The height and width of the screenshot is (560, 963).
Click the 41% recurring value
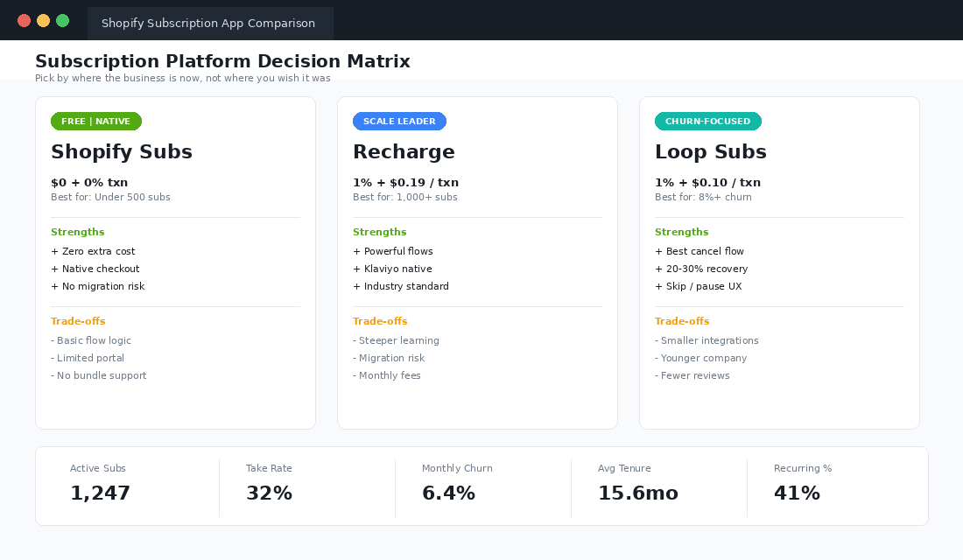pyautogui.click(x=798, y=493)
